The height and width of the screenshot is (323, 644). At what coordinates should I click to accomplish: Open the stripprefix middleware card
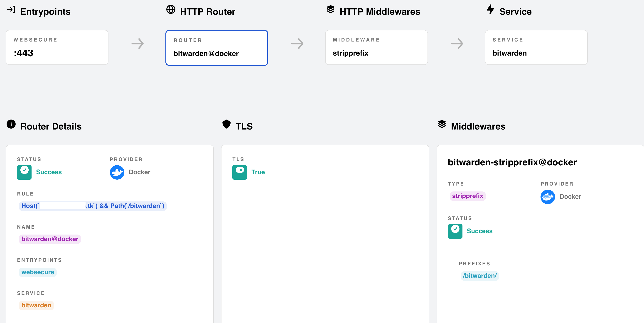point(376,47)
